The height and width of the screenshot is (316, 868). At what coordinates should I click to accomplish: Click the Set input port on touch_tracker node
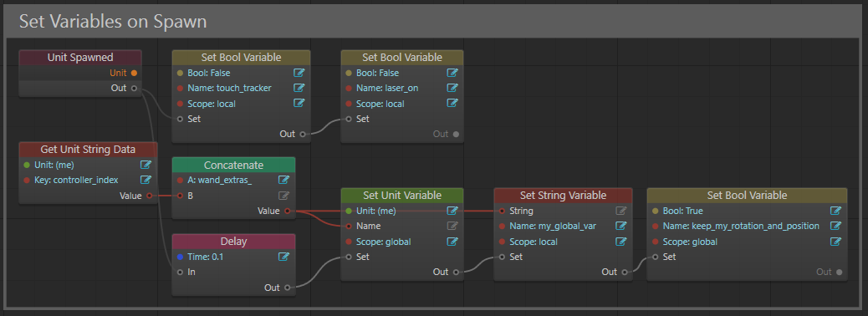pyautogui.click(x=180, y=119)
